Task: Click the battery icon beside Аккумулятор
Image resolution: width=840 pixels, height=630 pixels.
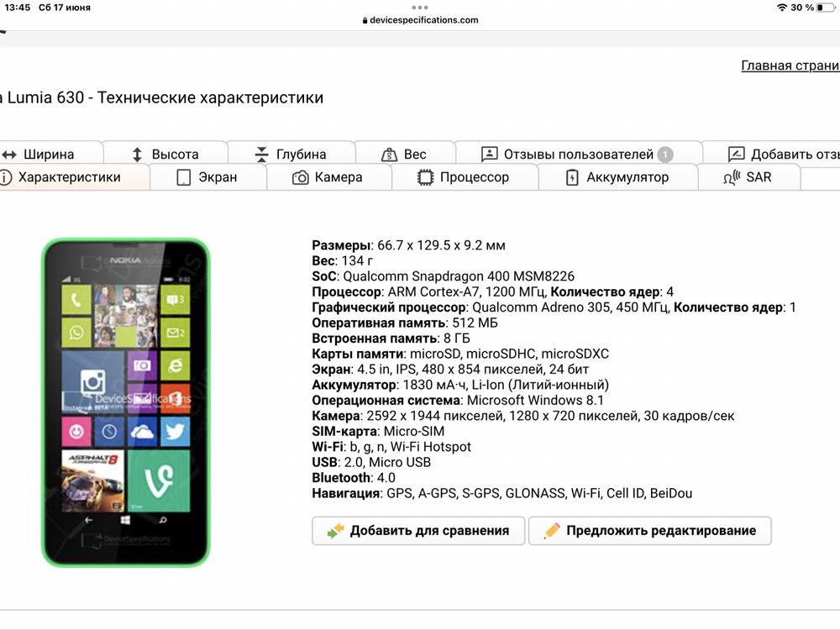Action: (572, 177)
